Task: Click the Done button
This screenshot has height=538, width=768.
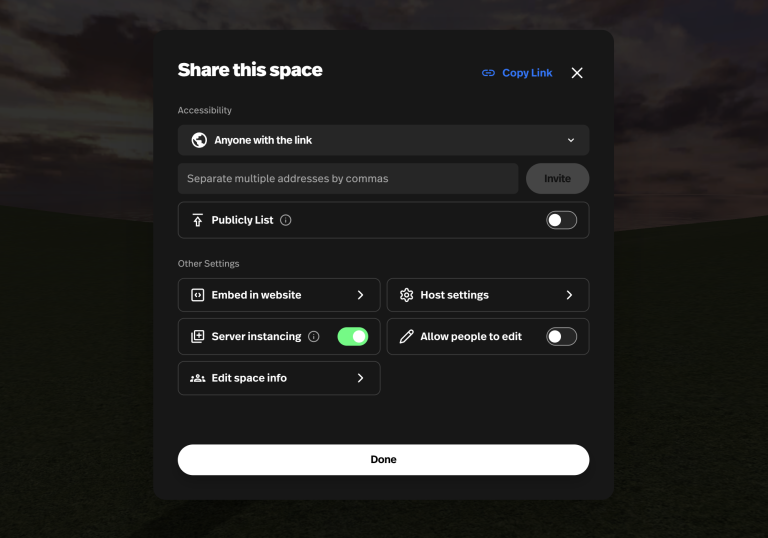Action: pyautogui.click(x=384, y=460)
